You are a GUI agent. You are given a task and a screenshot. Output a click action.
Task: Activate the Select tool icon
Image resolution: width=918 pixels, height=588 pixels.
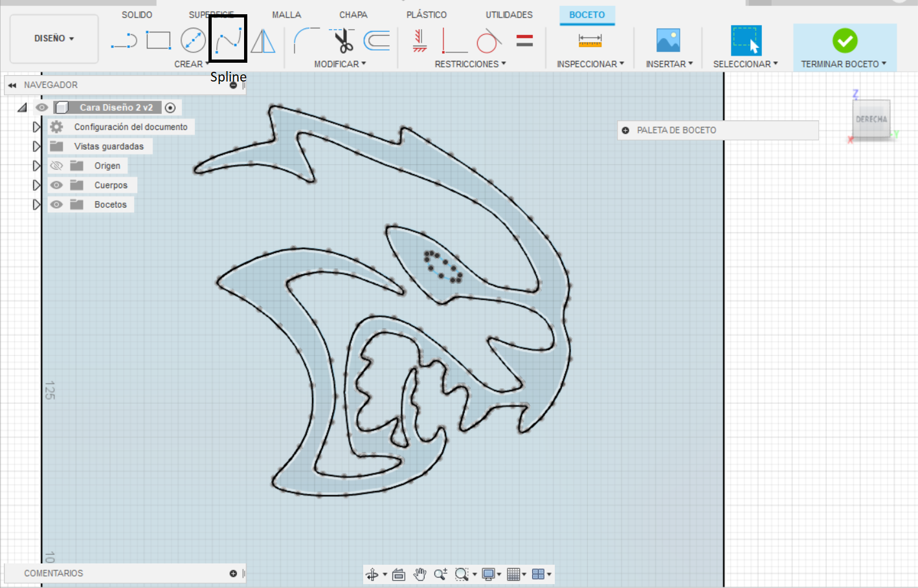(746, 40)
